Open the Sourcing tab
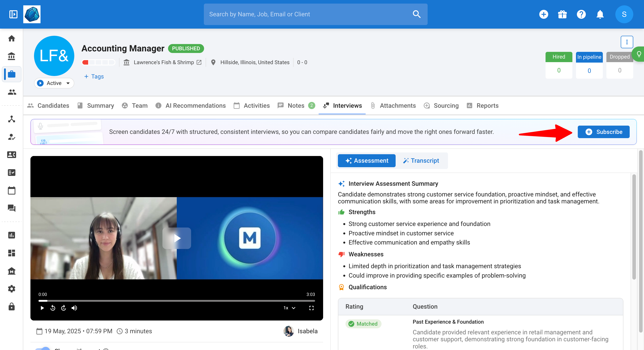The height and width of the screenshot is (350, 644). pos(441,105)
